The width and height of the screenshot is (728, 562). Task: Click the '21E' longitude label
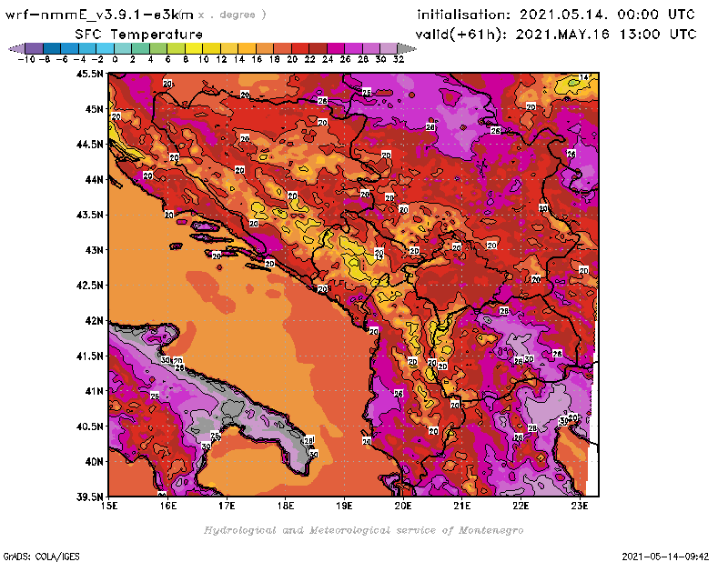(462, 506)
